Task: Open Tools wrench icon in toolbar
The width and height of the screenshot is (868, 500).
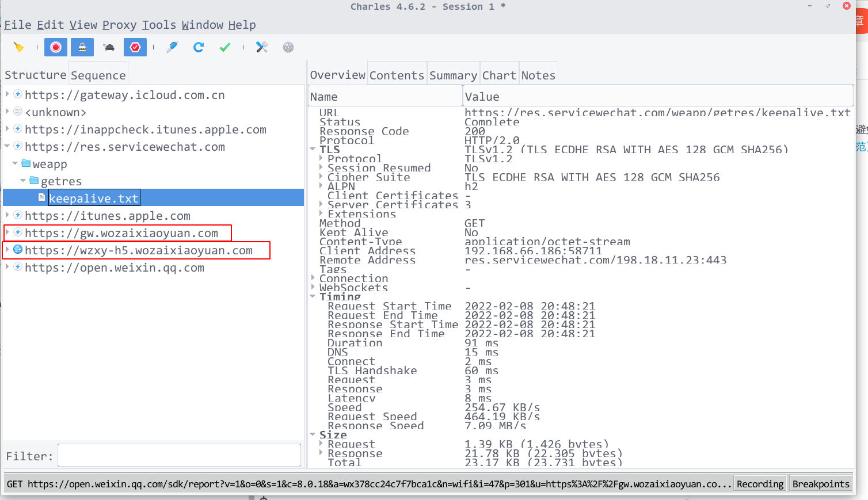Action: point(262,47)
